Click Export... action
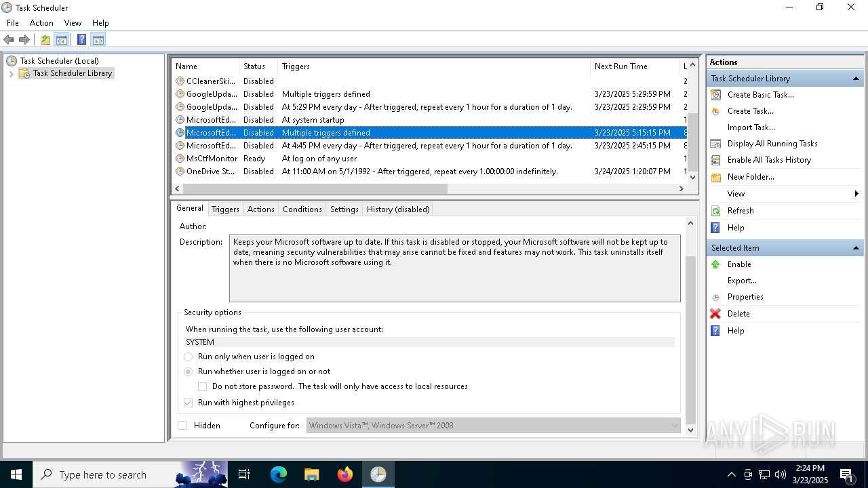Screen dimensions: 868x488 click(x=742, y=281)
